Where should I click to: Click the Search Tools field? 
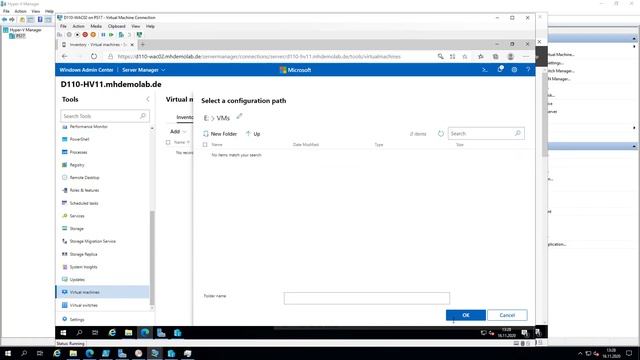coord(105,116)
